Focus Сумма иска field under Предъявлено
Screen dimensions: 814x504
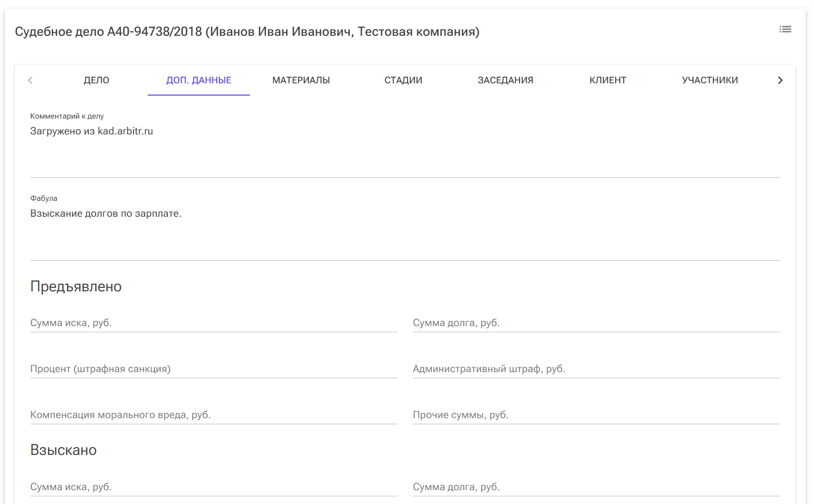214,323
